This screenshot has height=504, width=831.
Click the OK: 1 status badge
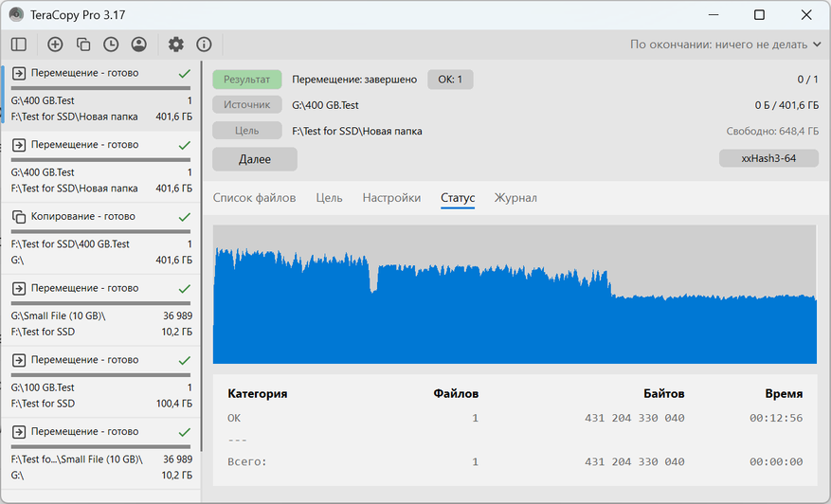[x=450, y=80]
